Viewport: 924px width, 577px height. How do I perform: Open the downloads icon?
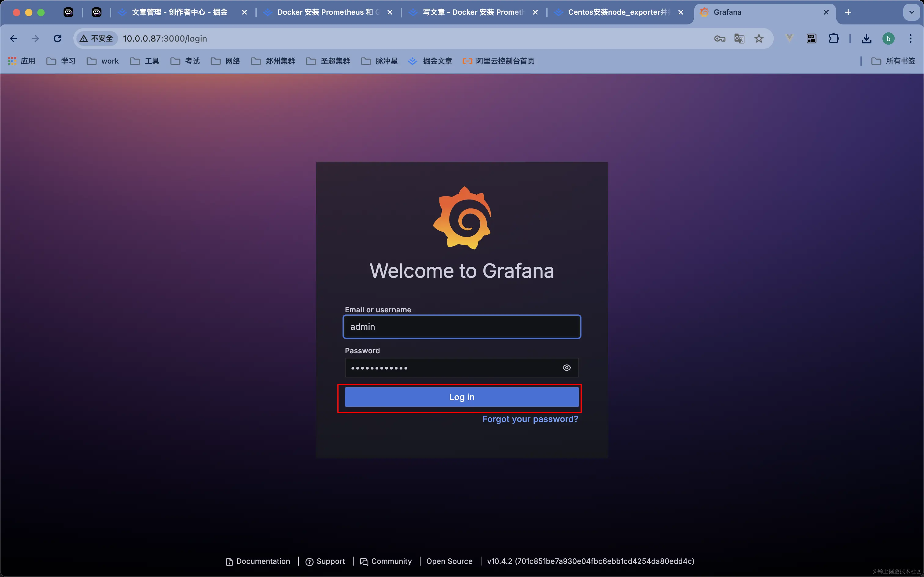click(866, 39)
